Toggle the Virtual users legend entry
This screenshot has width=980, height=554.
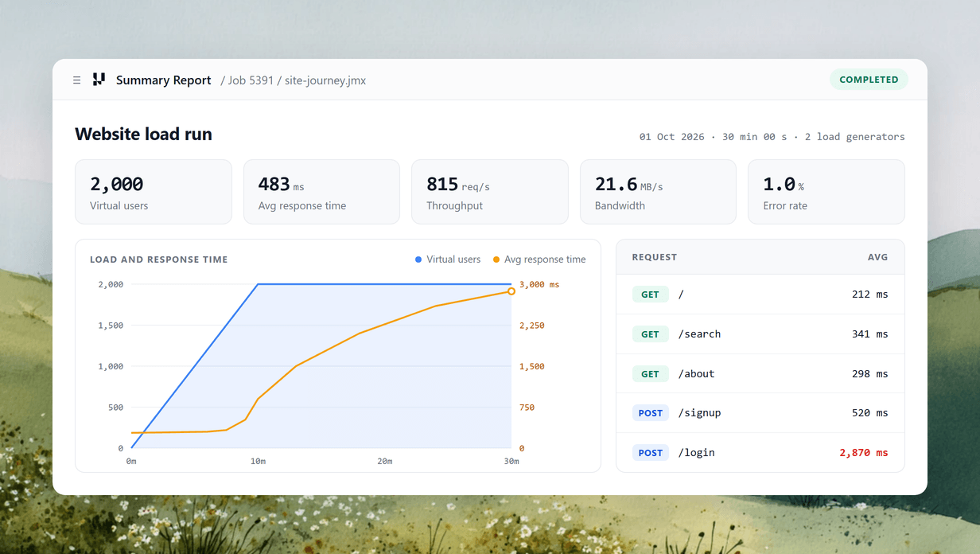coord(448,259)
